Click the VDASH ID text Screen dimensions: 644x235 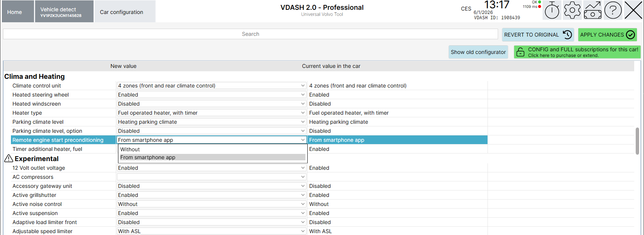(x=497, y=18)
